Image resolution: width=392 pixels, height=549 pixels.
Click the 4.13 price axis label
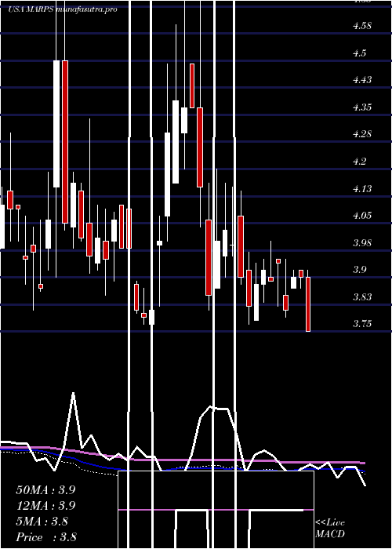coord(362,189)
